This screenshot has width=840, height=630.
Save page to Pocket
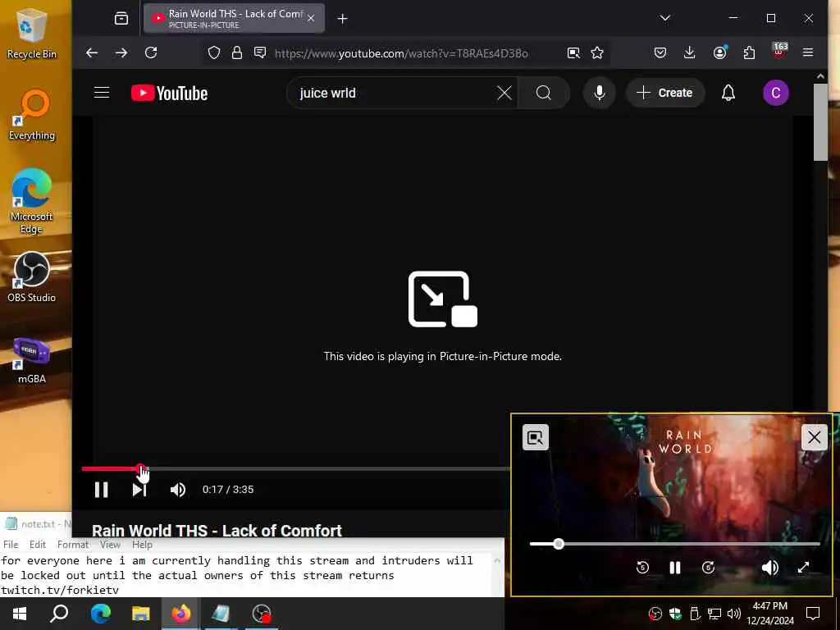(660, 52)
